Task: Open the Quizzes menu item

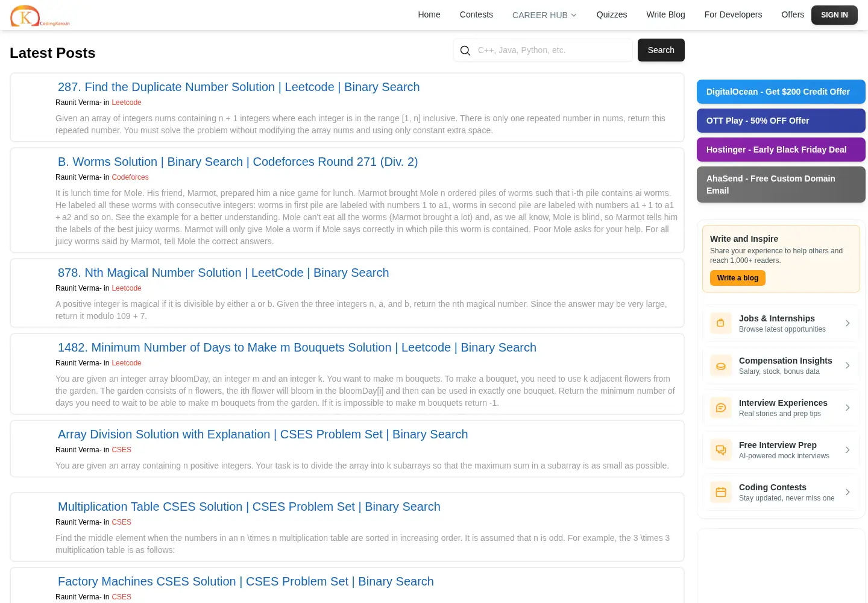Action: point(612,14)
